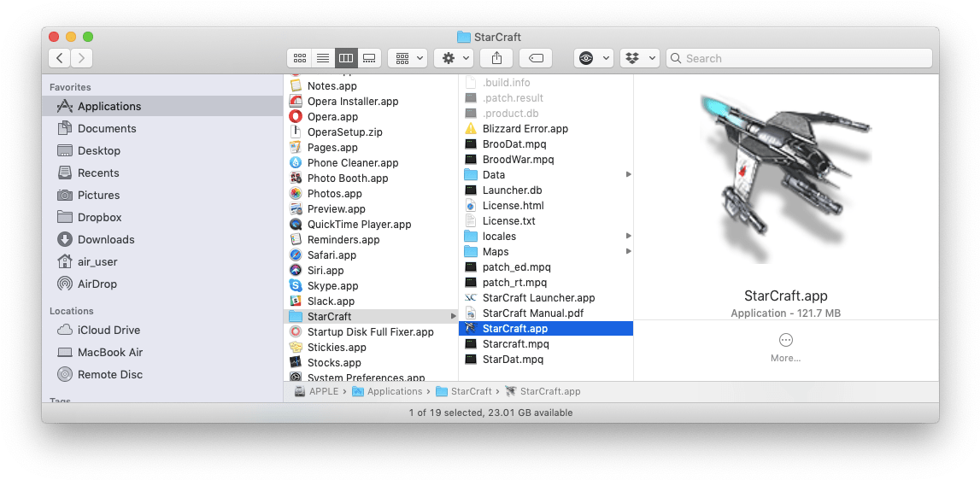The height and width of the screenshot is (480, 980).
Task: Select Desktop in the sidebar
Action: pos(162,150)
